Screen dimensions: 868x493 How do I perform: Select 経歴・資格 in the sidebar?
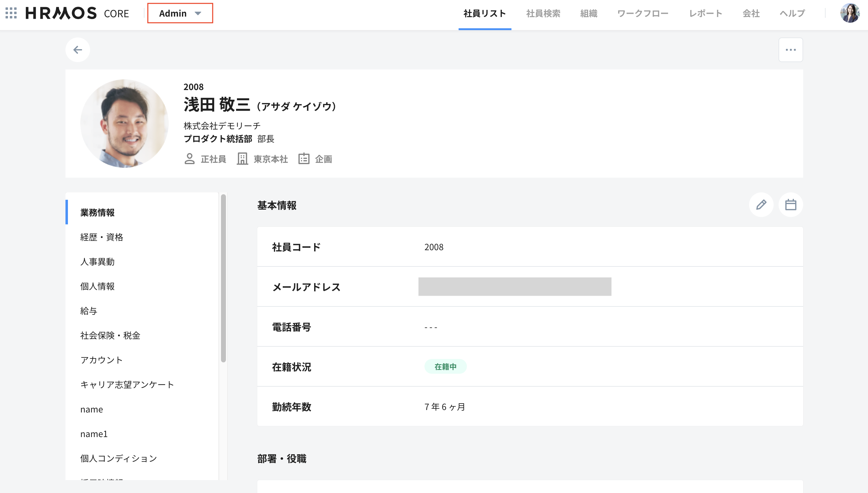(x=101, y=237)
